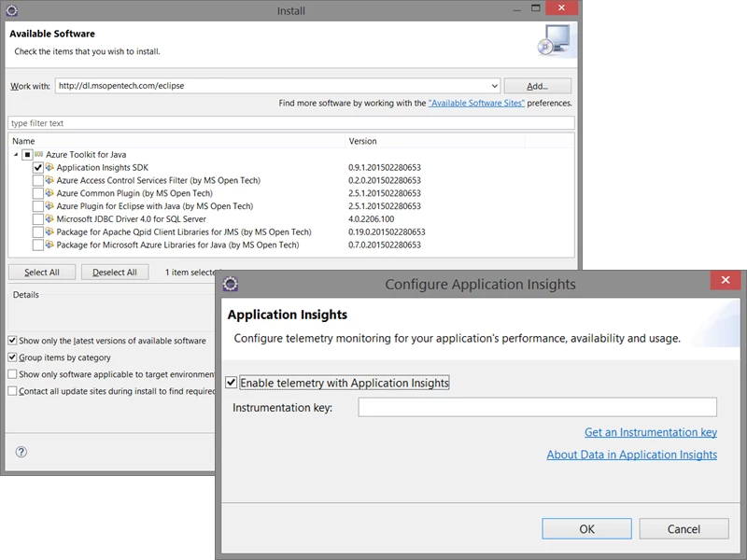Toggle Group items by category checkbox
Viewport: 747px width, 560px height.
pyautogui.click(x=12, y=357)
